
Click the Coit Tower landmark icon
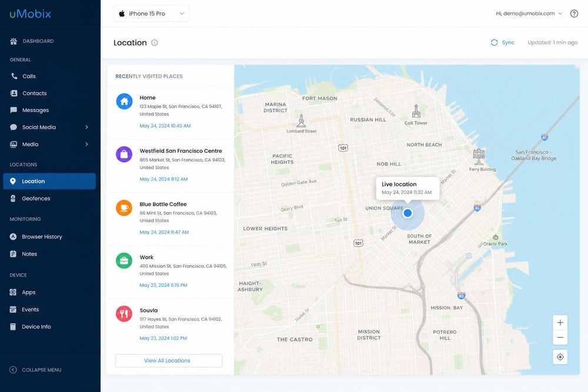[416, 111]
